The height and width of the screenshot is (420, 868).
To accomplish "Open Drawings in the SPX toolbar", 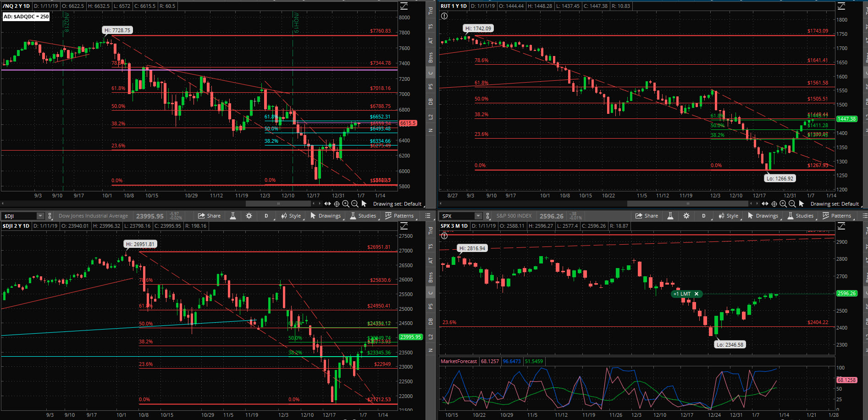I will click(x=763, y=216).
